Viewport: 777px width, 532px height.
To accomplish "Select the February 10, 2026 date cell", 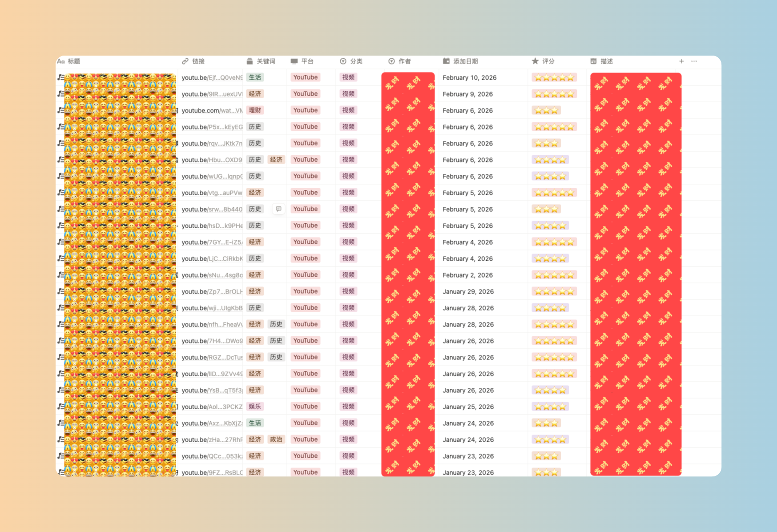I will pyautogui.click(x=469, y=77).
